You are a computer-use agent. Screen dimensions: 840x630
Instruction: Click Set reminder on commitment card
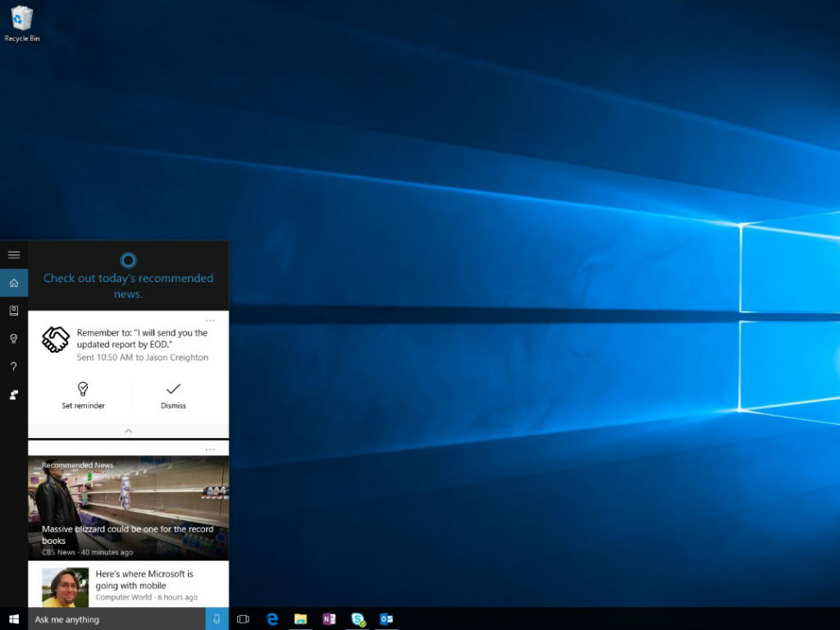tap(83, 395)
